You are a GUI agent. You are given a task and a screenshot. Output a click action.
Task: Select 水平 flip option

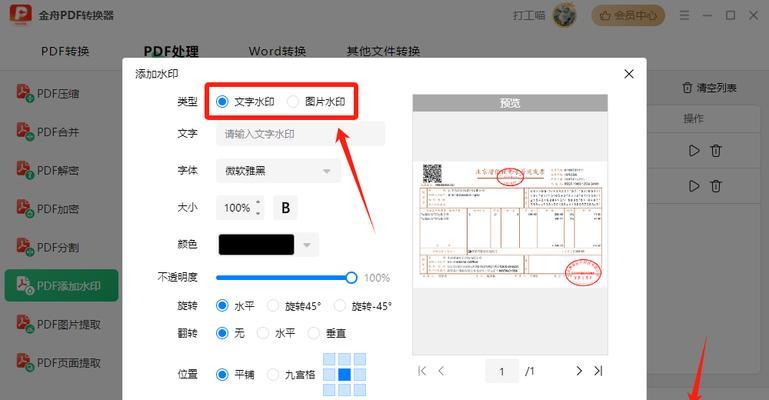point(276,333)
